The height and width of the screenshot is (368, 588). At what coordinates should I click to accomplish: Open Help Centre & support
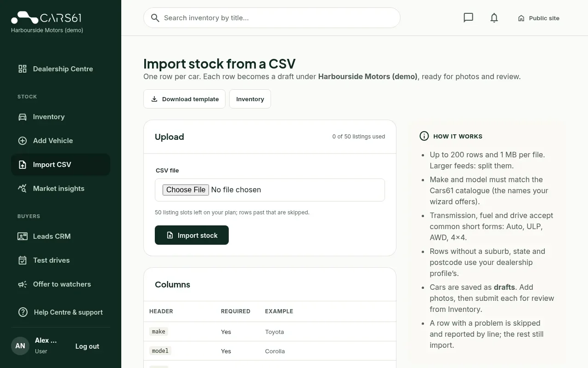coord(61,312)
